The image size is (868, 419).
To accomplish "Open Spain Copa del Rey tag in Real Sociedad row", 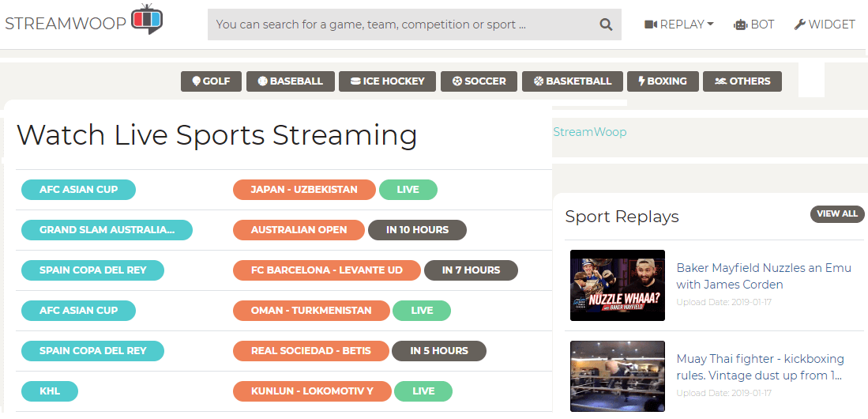I will point(93,351).
